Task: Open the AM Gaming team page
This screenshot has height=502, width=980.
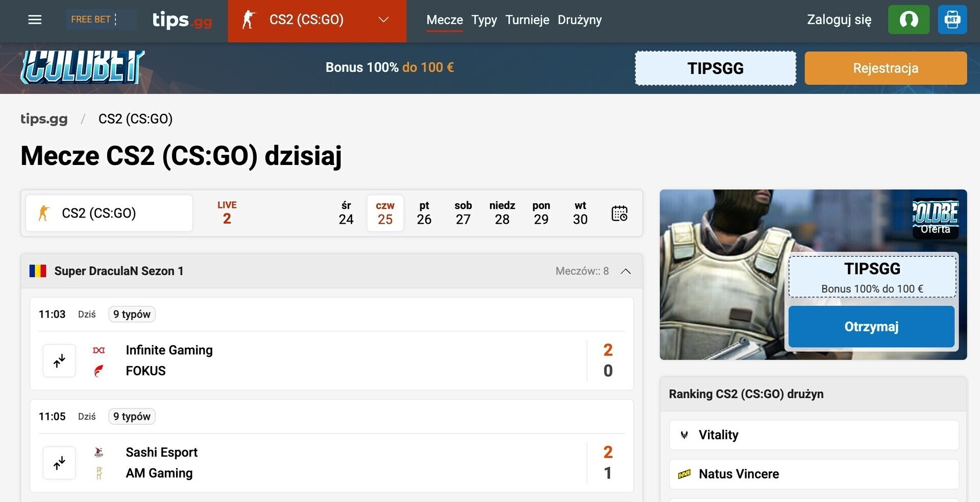Action: tap(159, 473)
